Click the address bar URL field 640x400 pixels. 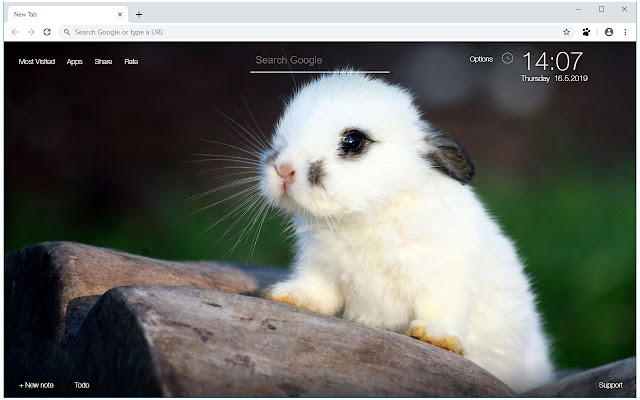316,32
